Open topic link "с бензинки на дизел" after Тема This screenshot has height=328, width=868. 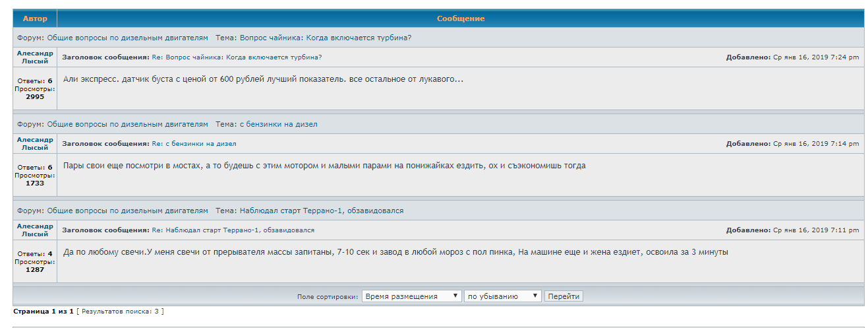click(x=277, y=124)
